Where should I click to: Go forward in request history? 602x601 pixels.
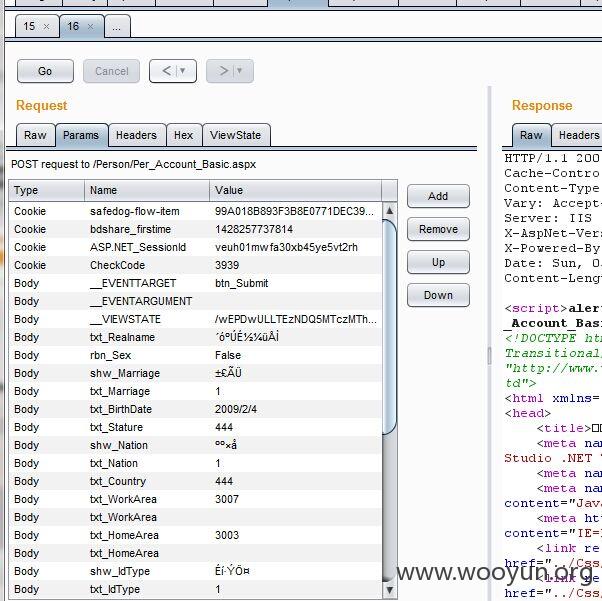223,71
